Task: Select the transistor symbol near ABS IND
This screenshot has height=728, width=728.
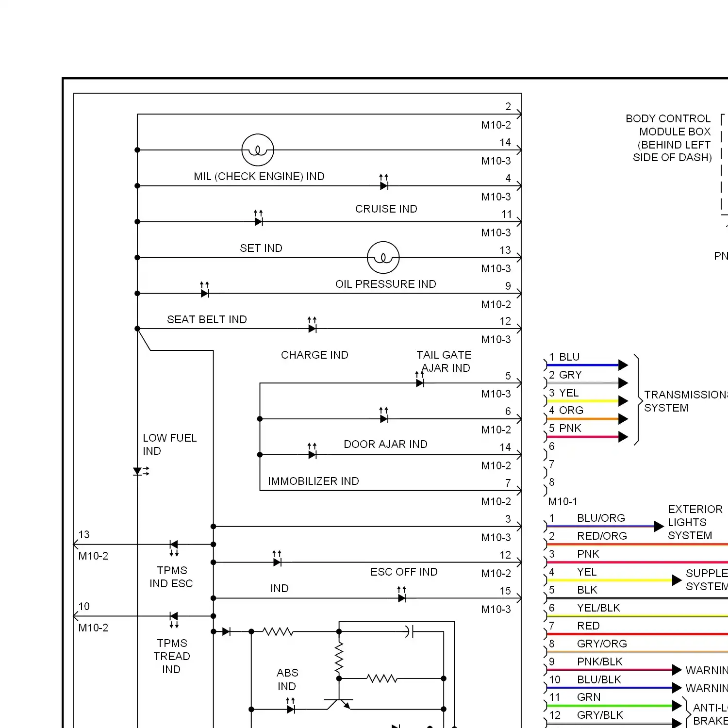Action: click(338, 704)
